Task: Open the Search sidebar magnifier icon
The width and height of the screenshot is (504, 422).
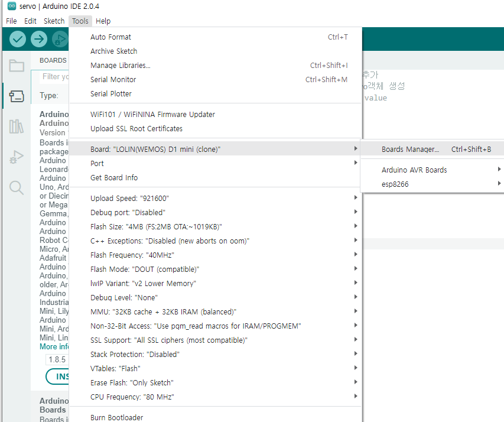Action: (17, 188)
